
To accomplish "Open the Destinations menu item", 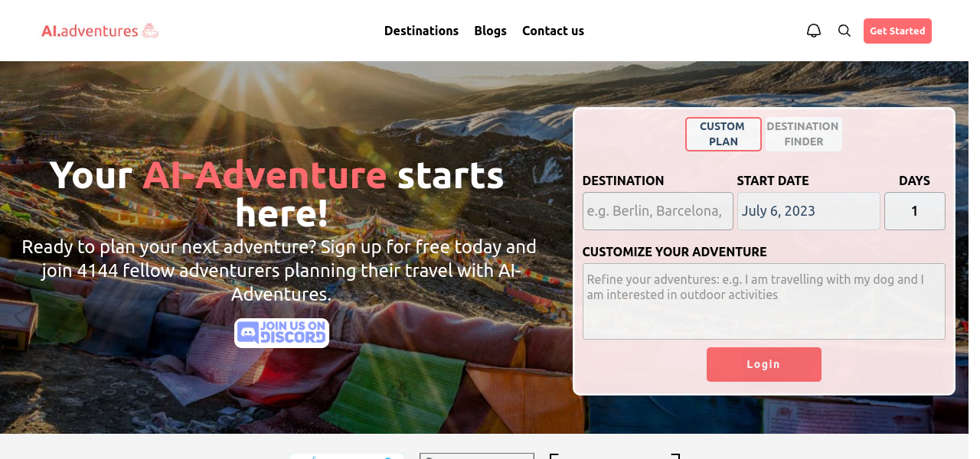I will [x=421, y=31].
